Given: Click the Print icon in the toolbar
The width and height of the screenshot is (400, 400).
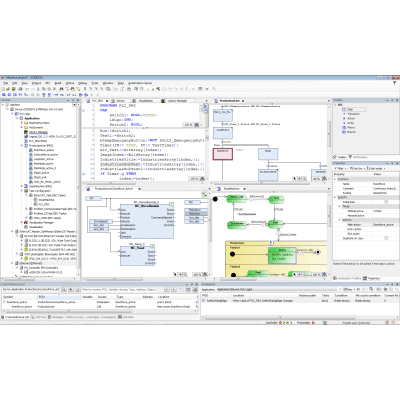Looking at the screenshot, I should tap(20, 89).
